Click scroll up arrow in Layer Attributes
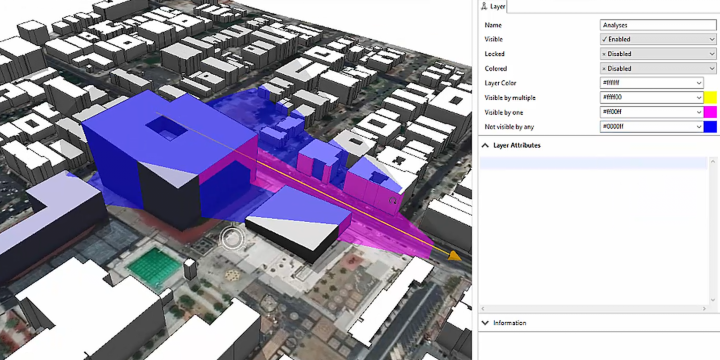The height and width of the screenshot is (360, 720). point(713,161)
